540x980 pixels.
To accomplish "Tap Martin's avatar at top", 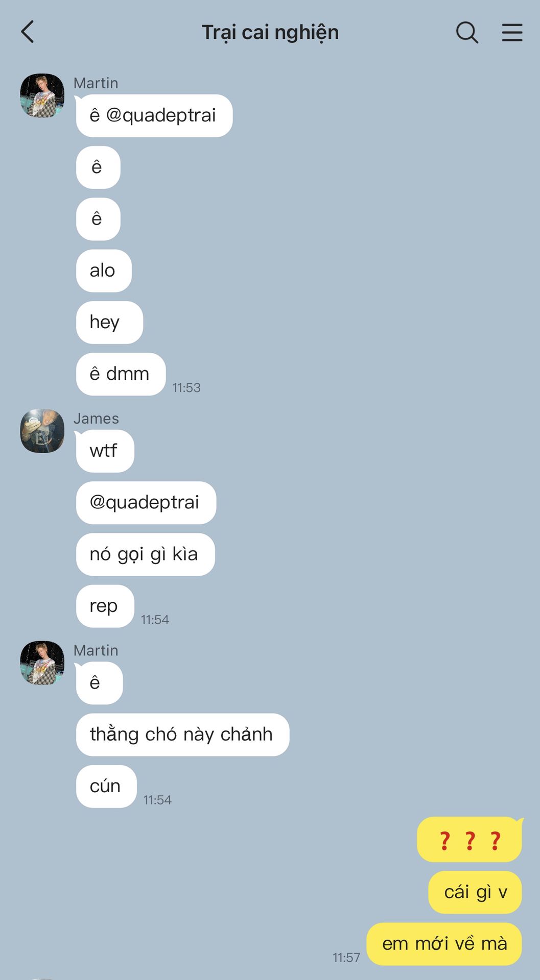I will click(x=42, y=95).
